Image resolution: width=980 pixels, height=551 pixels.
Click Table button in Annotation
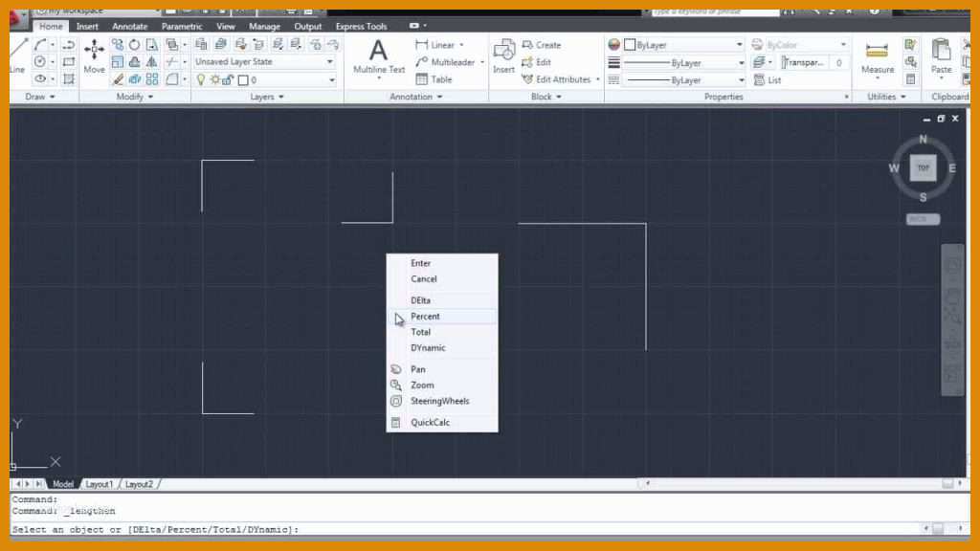434,79
